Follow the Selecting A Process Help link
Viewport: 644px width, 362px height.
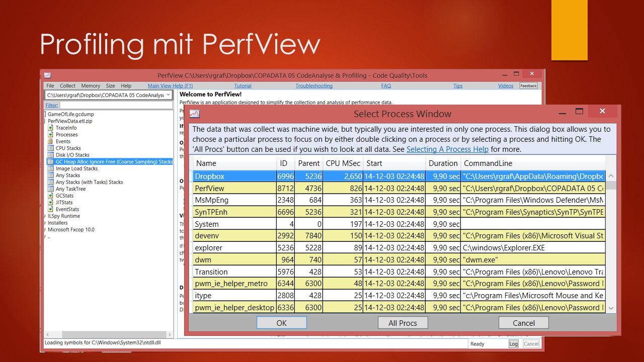point(447,149)
